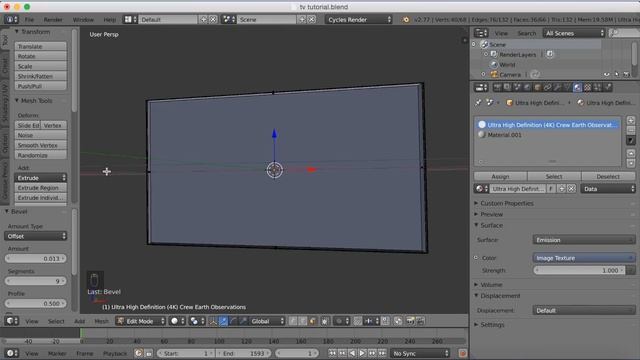Open the Help menu
The width and height of the screenshot is (640, 360).
tap(109, 20)
